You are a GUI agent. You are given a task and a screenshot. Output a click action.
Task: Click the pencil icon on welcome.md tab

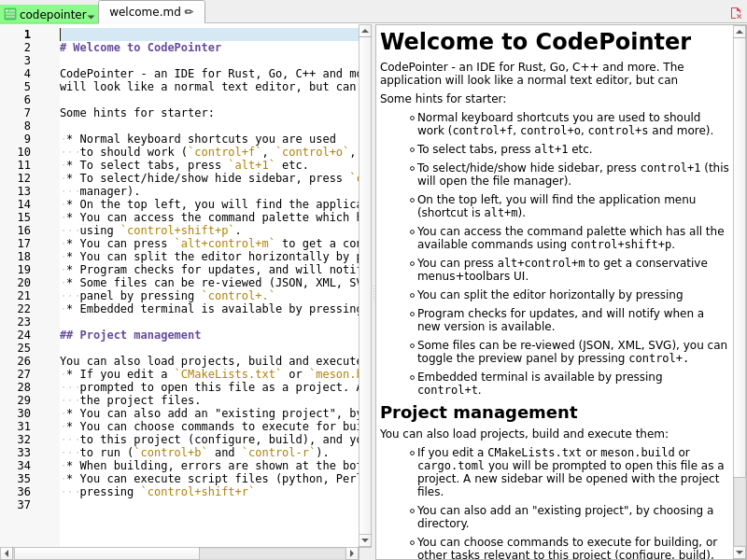pyautogui.click(x=190, y=12)
